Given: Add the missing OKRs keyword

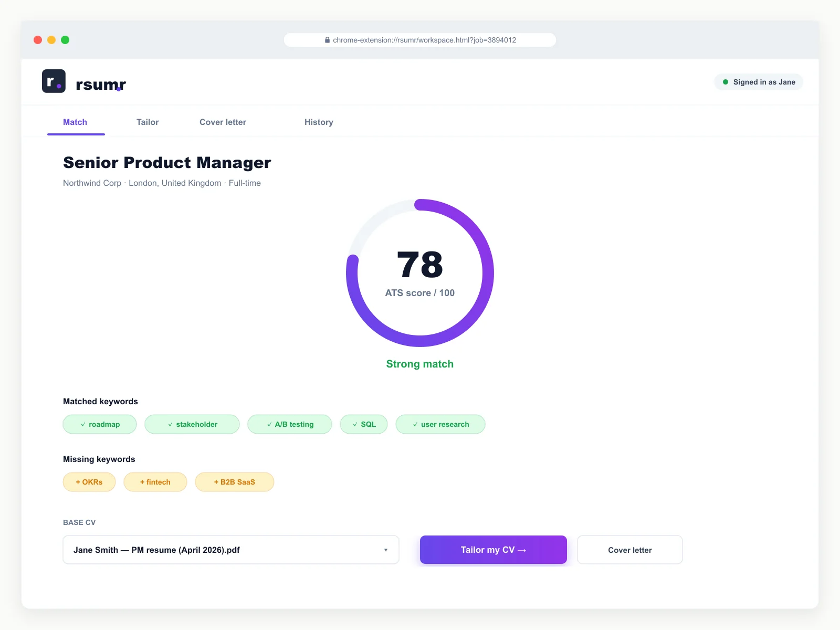Looking at the screenshot, I should pos(89,482).
